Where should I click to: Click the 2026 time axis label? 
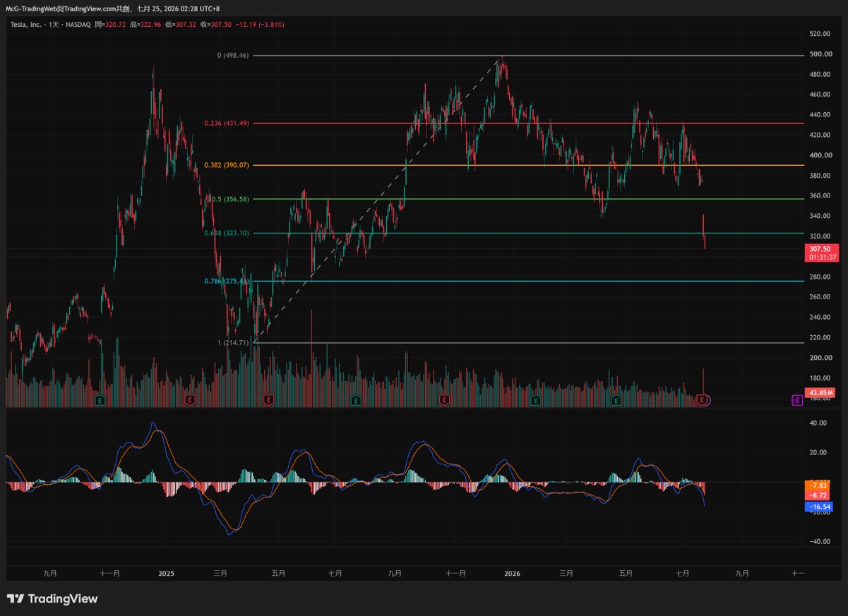click(x=512, y=574)
